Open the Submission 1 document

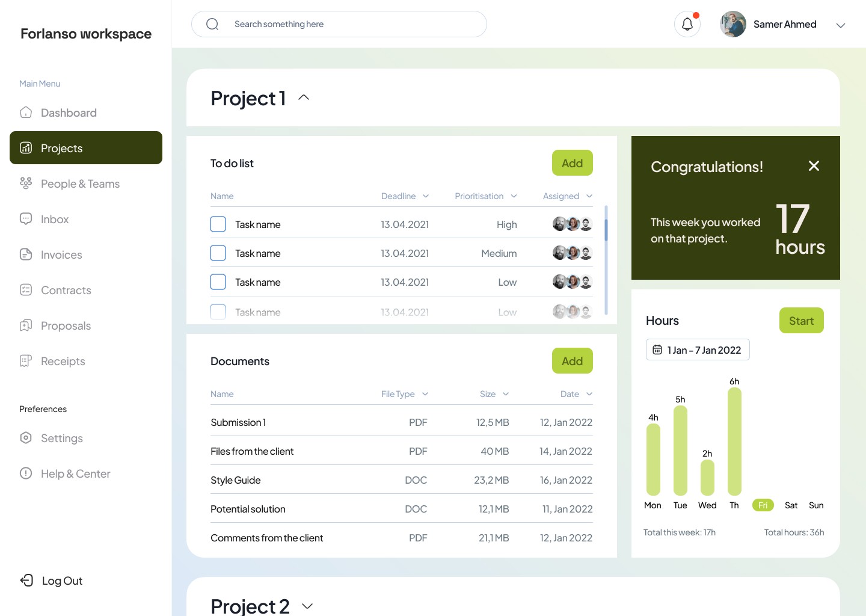tap(402, 422)
